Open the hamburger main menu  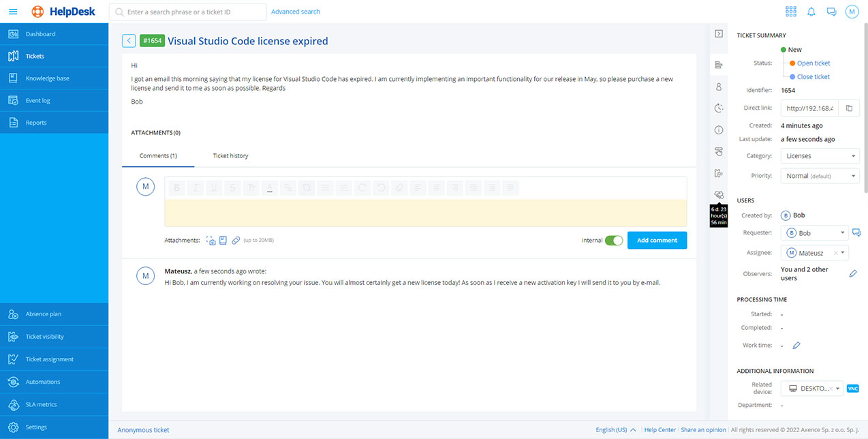tap(13, 12)
